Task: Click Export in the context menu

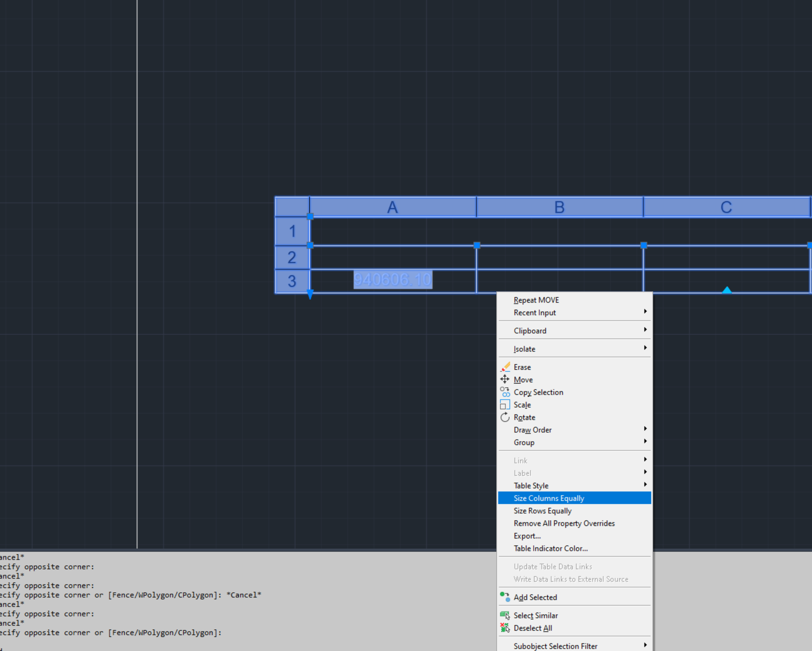Action: pyautogui.click(x=527, y=536)
